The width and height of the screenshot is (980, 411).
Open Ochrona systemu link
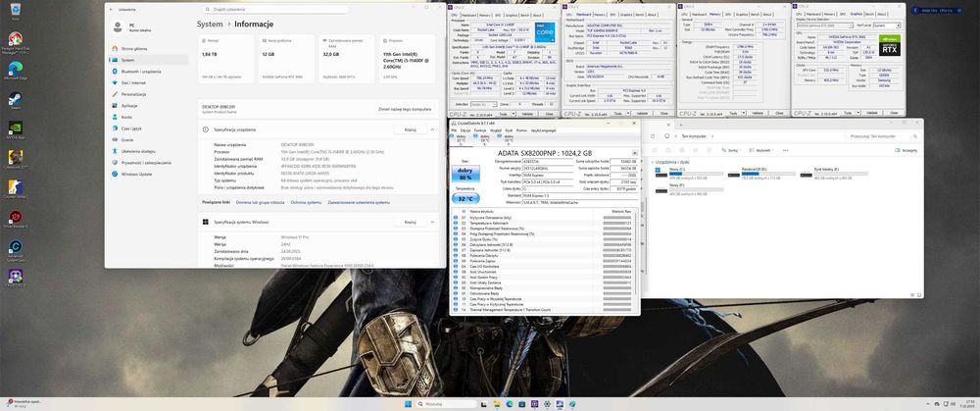(306, 203)
